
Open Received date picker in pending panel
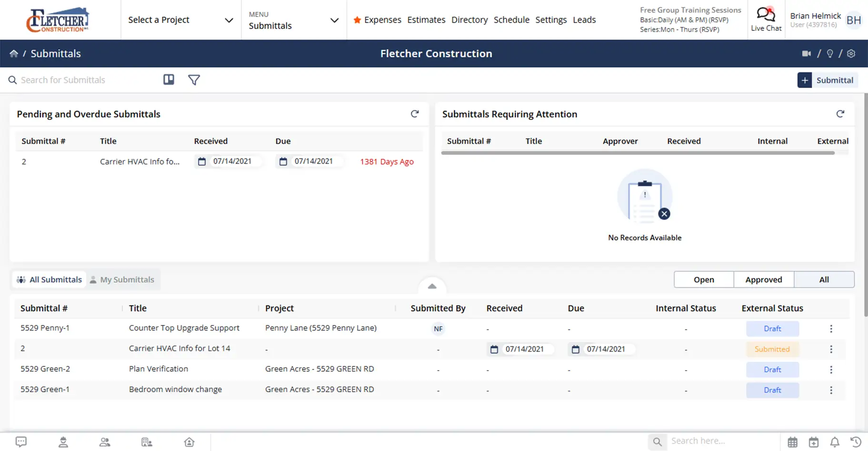(228, 161)
